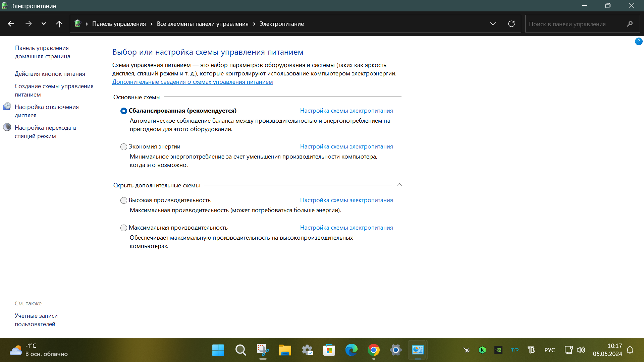Click the up-one-level arrow
This screenshot has width=644, height=362.
click(x=59, y=24)
